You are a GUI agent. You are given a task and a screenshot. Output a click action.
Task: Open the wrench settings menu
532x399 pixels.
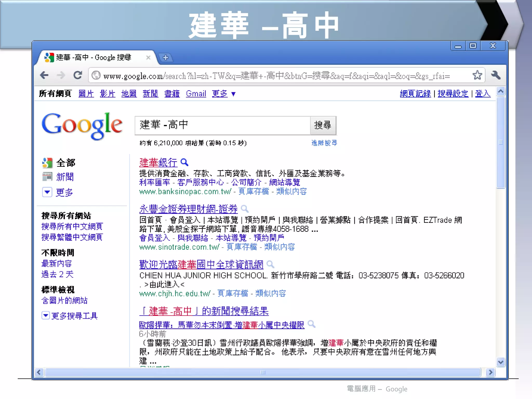(496, 75)
